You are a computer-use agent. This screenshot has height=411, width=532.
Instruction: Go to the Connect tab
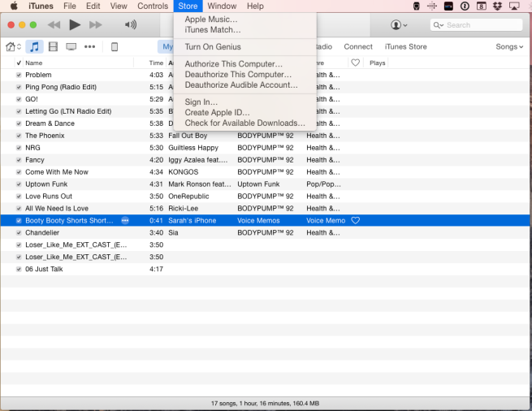[358, 47]
